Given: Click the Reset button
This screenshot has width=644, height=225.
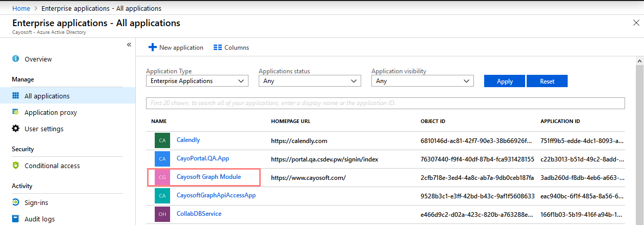Looking at the screenshot, I should [547, 81].
